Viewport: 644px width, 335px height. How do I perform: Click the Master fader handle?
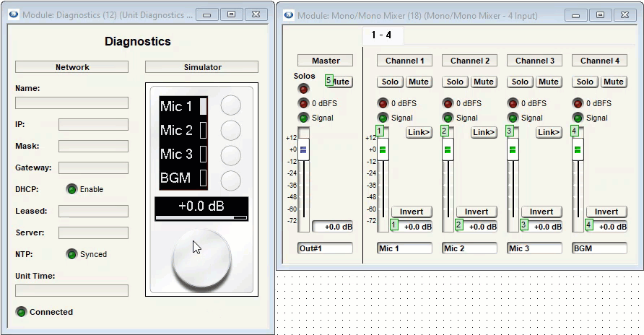coord(303,150)
